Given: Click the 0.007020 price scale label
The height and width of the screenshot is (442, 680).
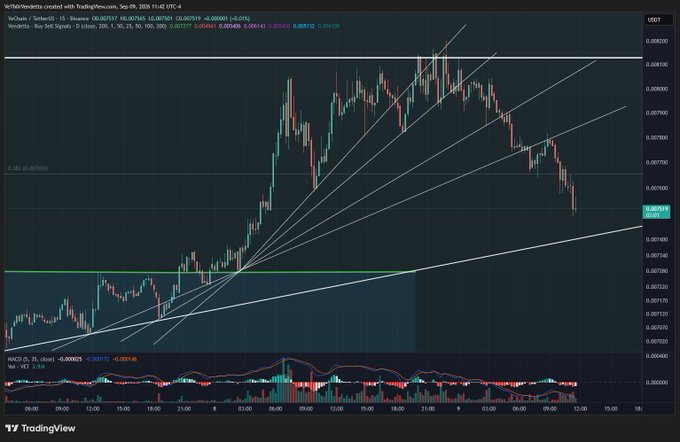Looking at the screenshot, I should (657, 341).
